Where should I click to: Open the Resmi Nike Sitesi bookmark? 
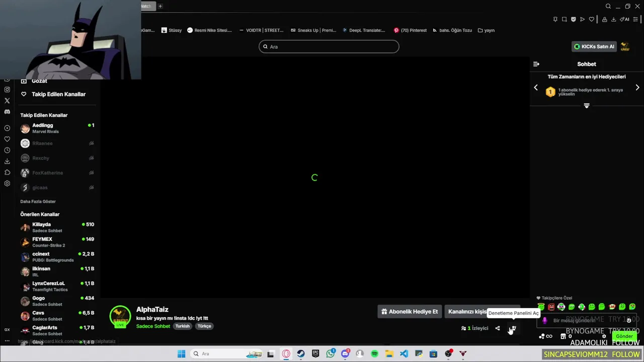click(209, 30)
